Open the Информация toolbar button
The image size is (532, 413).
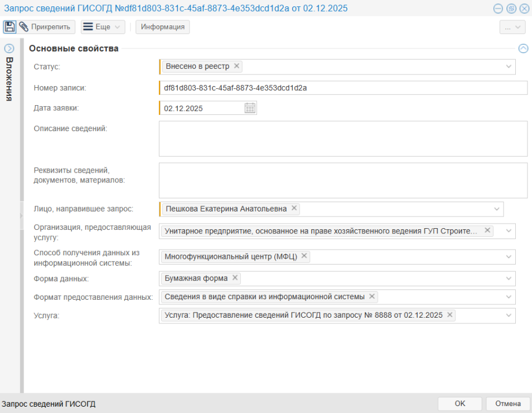point(163,27)
